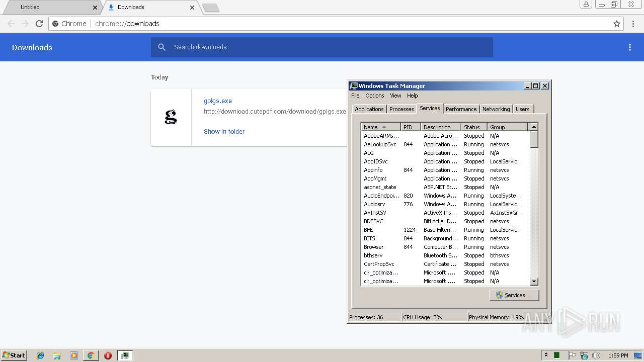Screen dimensions: 644x362
Task: Select CertPropSvc service row
Action: pos(445,264)
